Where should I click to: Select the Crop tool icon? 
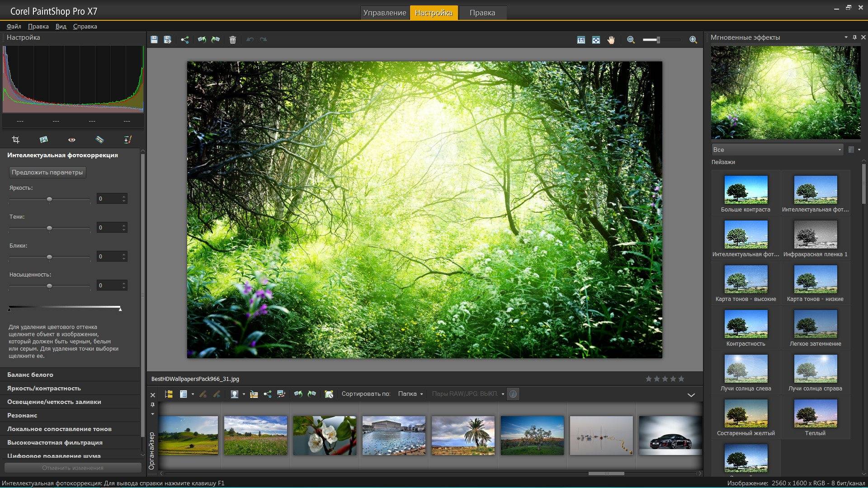pyautogui.click(x=16, y=140)
